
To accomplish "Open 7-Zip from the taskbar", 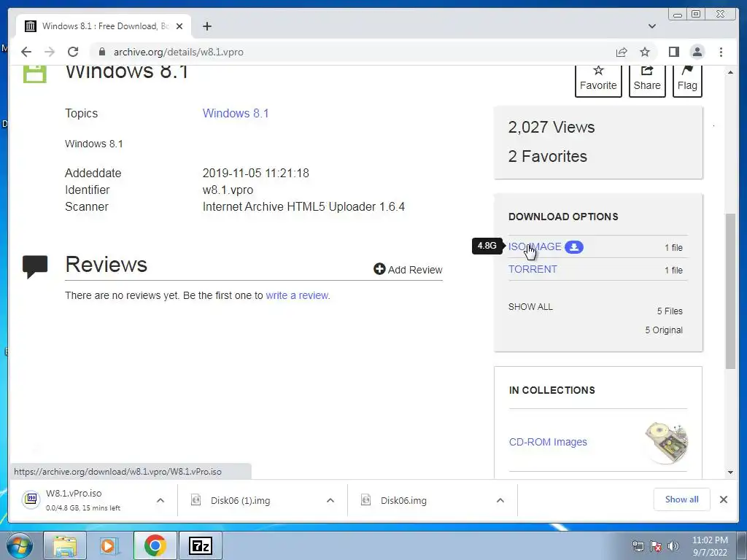I will pos(201,545).
